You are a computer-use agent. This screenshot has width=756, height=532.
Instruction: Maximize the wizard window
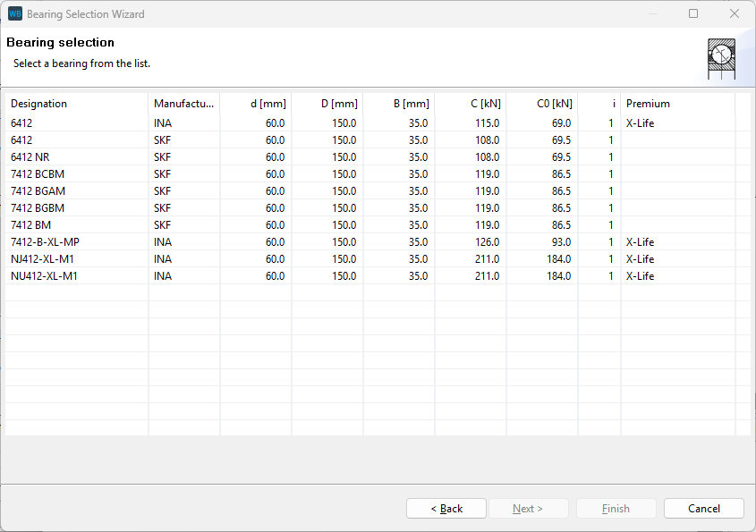tap(693, 14)
